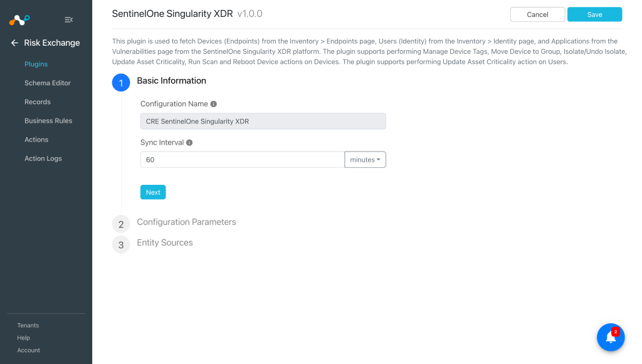Viewport: 642px width, 364px height.
Task: Expand the Configuration Parameters section
Action: [186, 222]
